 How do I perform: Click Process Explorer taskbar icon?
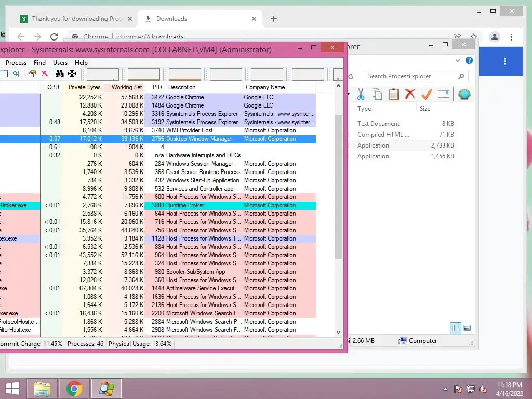107,389
